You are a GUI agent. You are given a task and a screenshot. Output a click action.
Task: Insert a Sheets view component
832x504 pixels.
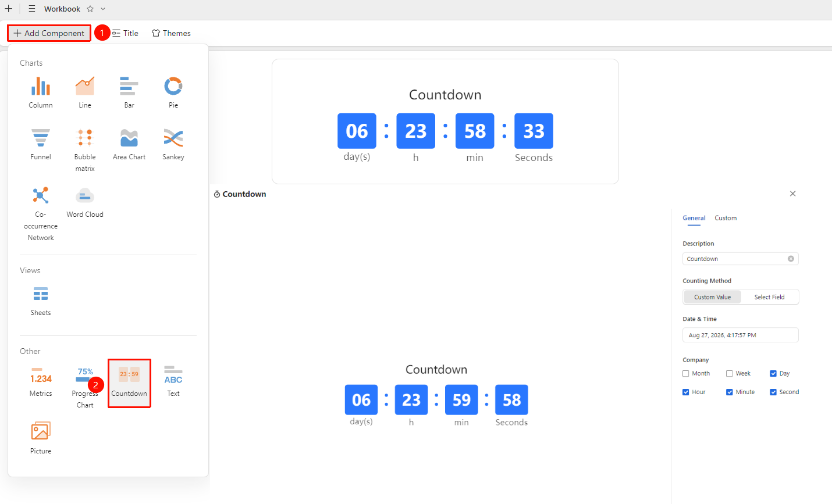[x=41, y=301]
